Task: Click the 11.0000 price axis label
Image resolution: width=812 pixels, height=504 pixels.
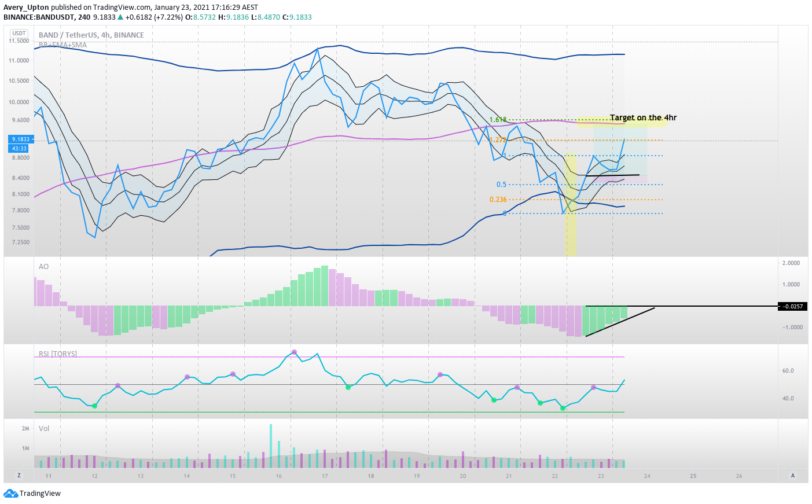Action: [19, 60]
